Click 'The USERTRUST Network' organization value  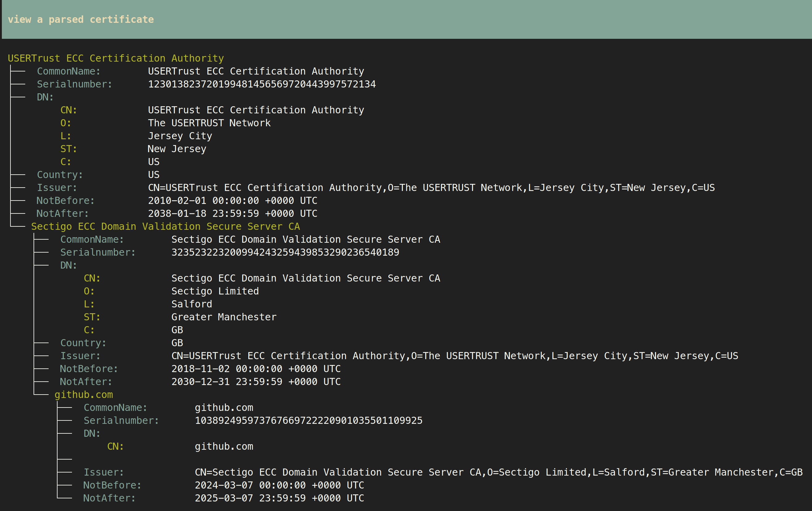(x=209, y=123)
